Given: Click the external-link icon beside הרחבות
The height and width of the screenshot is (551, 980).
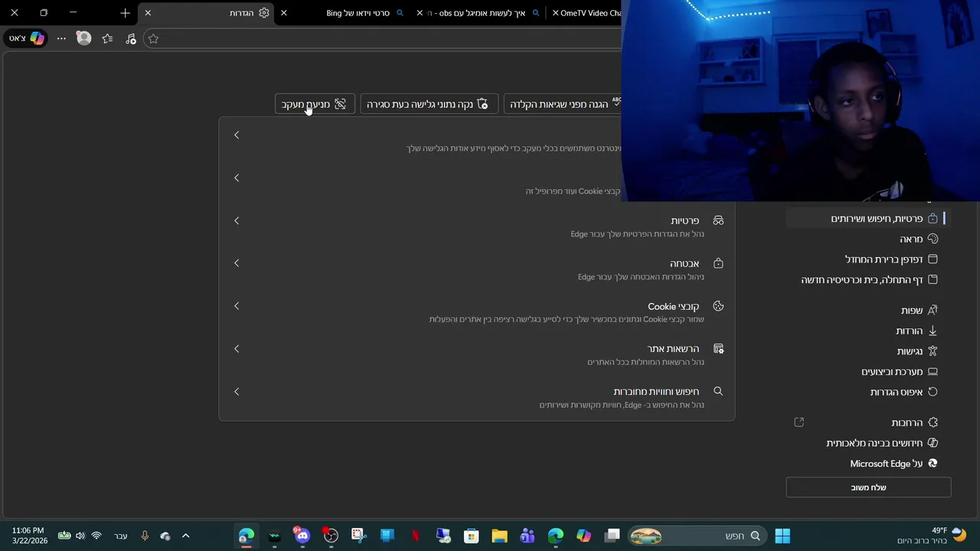Looking at the screenshot, I should coord(799,422).
